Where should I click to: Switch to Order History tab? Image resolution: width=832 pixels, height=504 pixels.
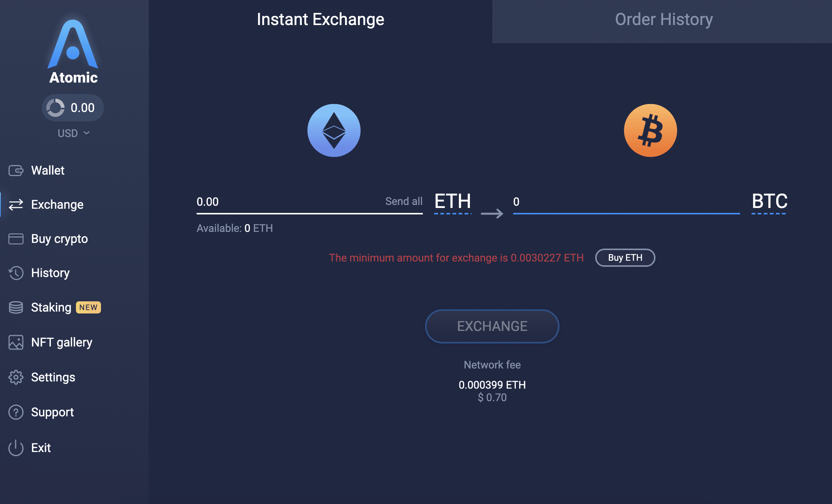tap(663, 20)
